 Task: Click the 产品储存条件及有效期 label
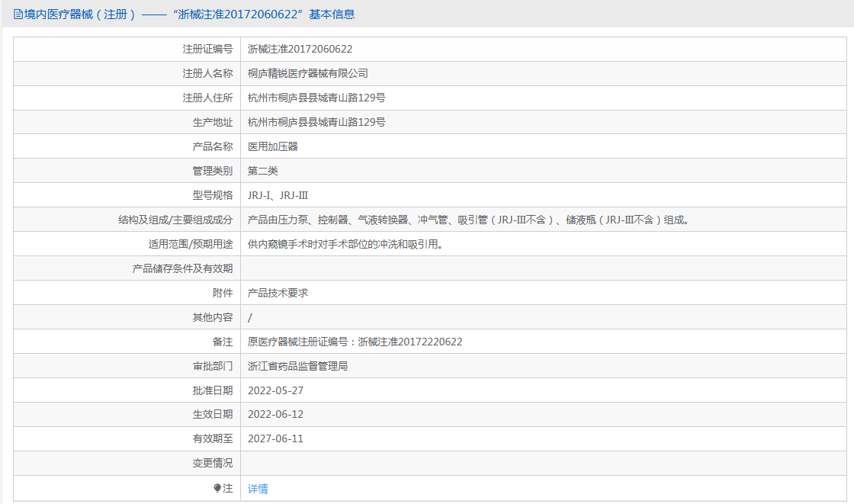click(x=182, y=268)
